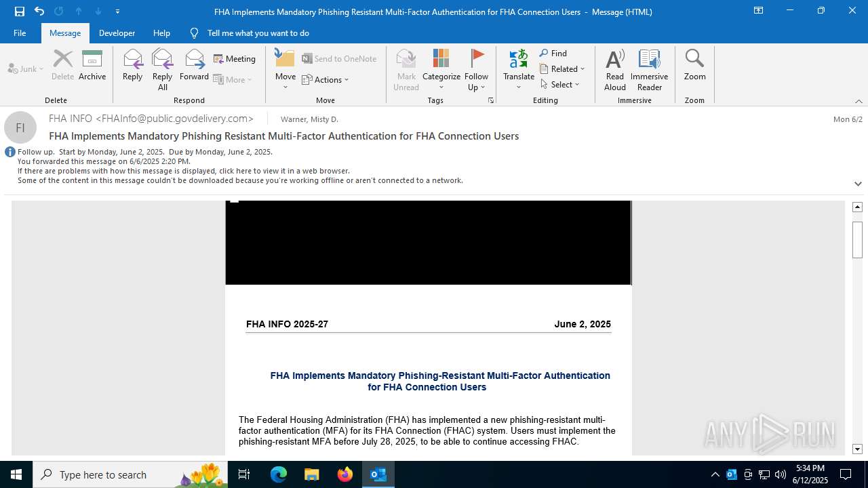Click the FHA INFO 2025-27 heading
The height and width of the screenshot is (488, 868).
[287, 324]
